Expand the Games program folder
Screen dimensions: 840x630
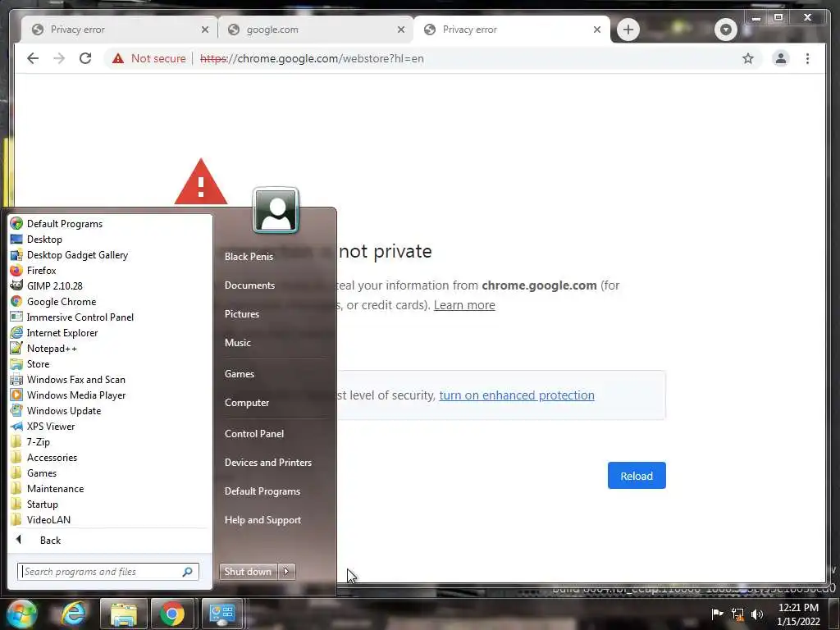coord(42,473)
